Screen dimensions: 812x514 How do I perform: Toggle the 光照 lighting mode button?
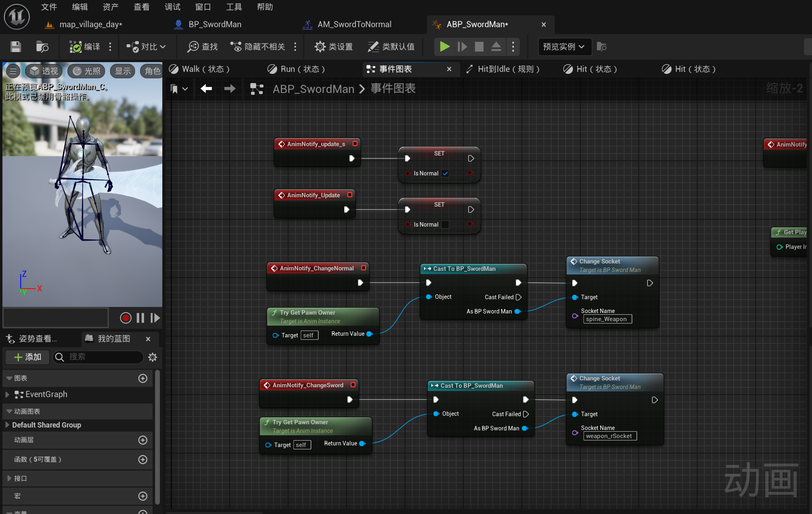(86, 71)
